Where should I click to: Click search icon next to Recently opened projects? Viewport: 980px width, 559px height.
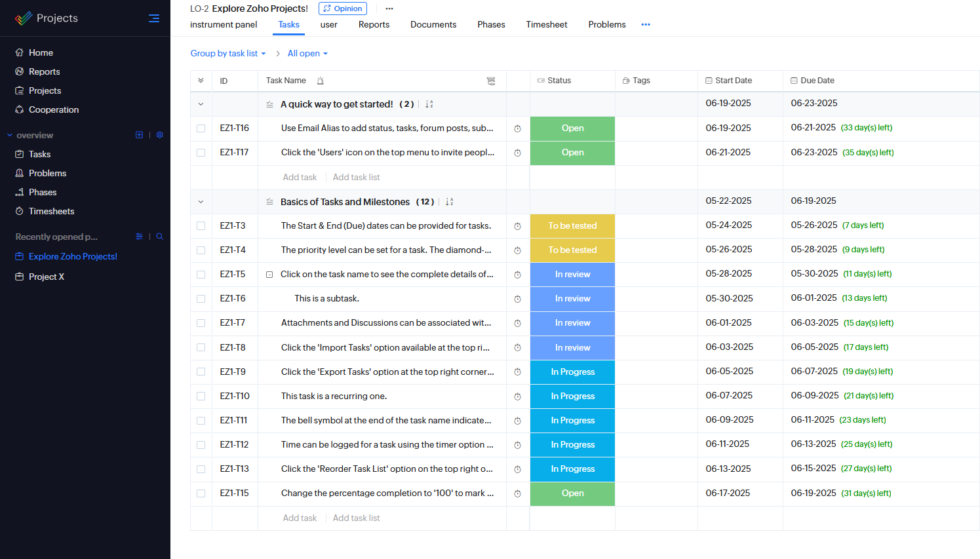[x=159, y=237]
